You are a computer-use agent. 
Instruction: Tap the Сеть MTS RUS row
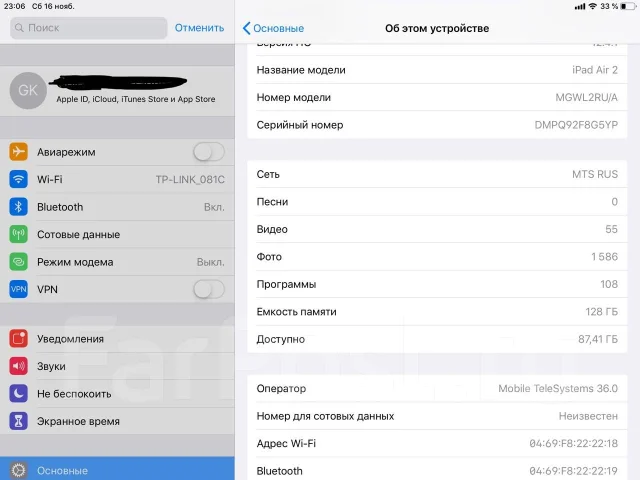coord(437,174)
